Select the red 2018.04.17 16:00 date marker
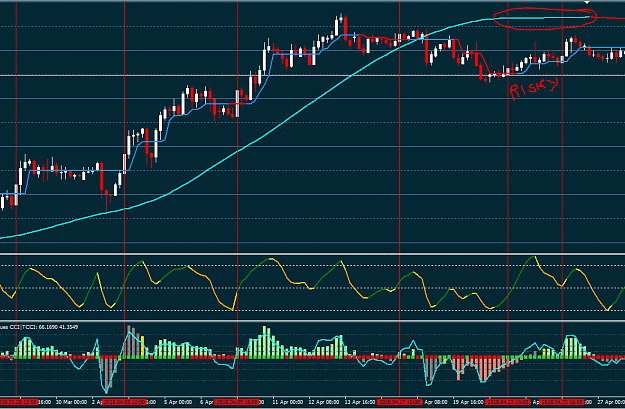Image resolution: width=625 pixels, height=409 pixels. [399, 402]
